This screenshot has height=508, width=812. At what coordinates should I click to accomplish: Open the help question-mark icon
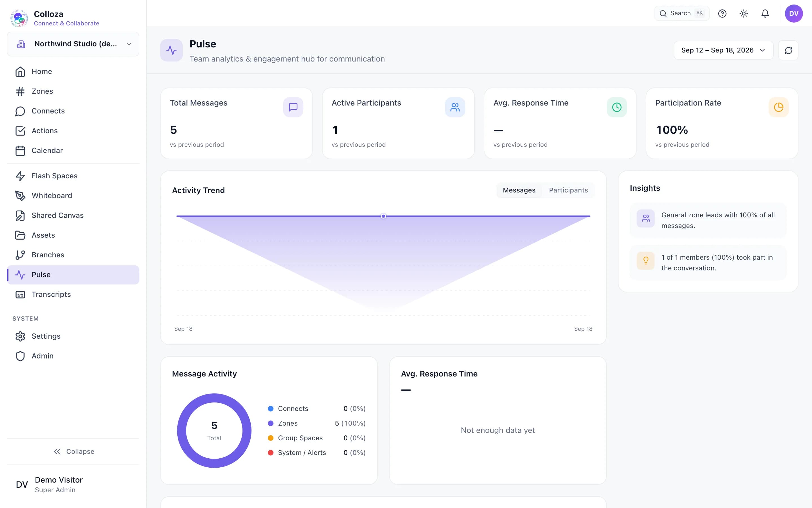pyautogui.click(x=722, y=14)
